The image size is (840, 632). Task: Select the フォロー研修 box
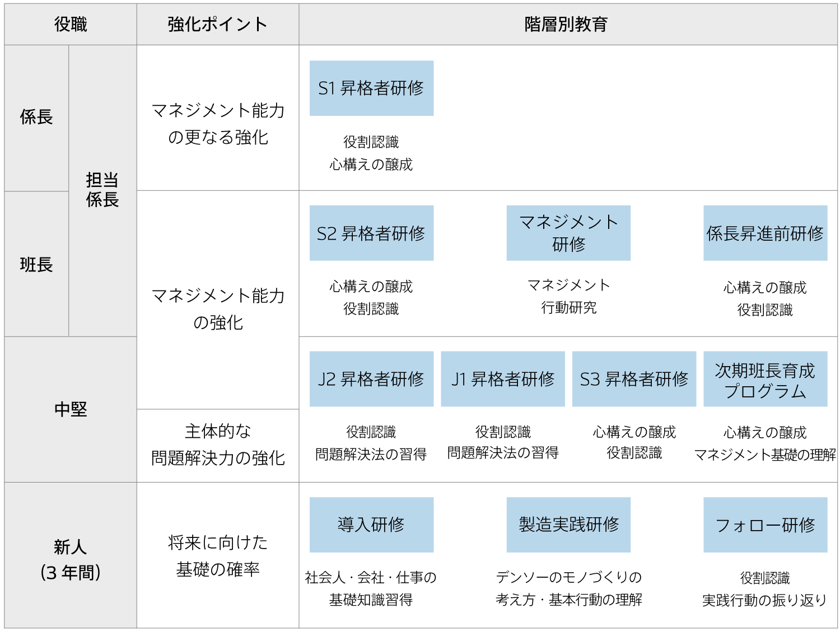coord(765,525)
